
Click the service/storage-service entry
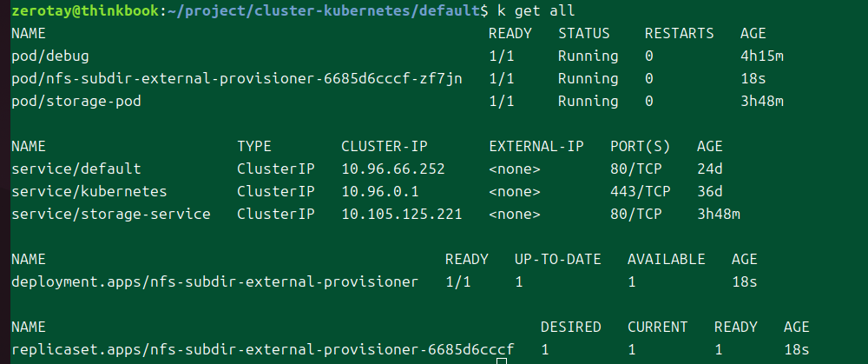[x=111, y=214]
